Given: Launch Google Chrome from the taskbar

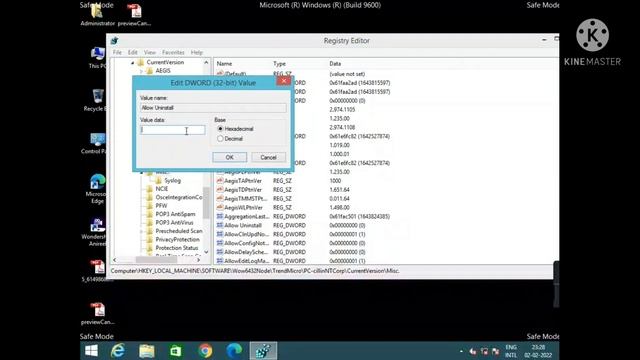Looking at the screenshot, I should pyautogui.click(x=205, y=351).
